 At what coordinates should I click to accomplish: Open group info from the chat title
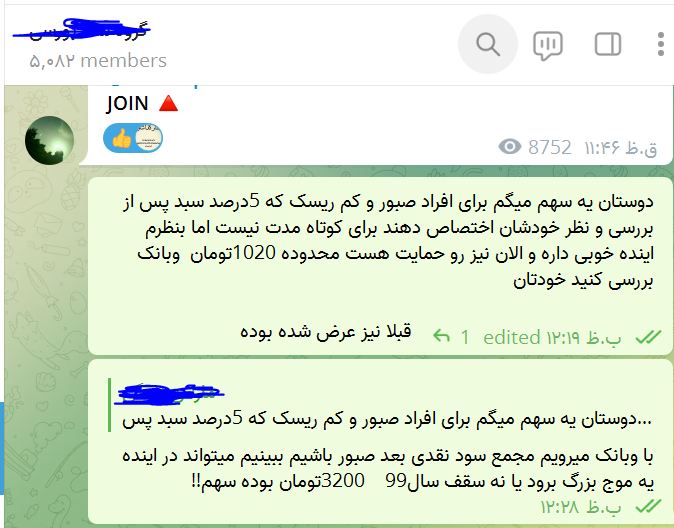(x=82, y=30)
